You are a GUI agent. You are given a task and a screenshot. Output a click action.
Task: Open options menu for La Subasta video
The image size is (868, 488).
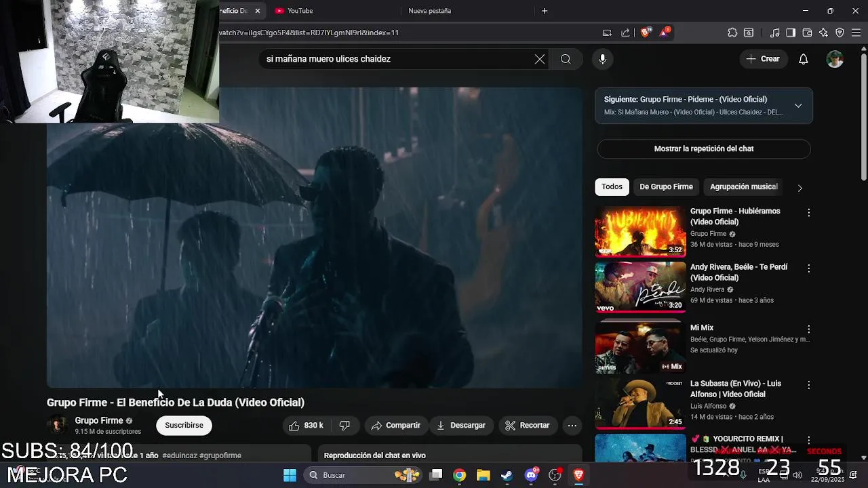[x=808, y=385]
